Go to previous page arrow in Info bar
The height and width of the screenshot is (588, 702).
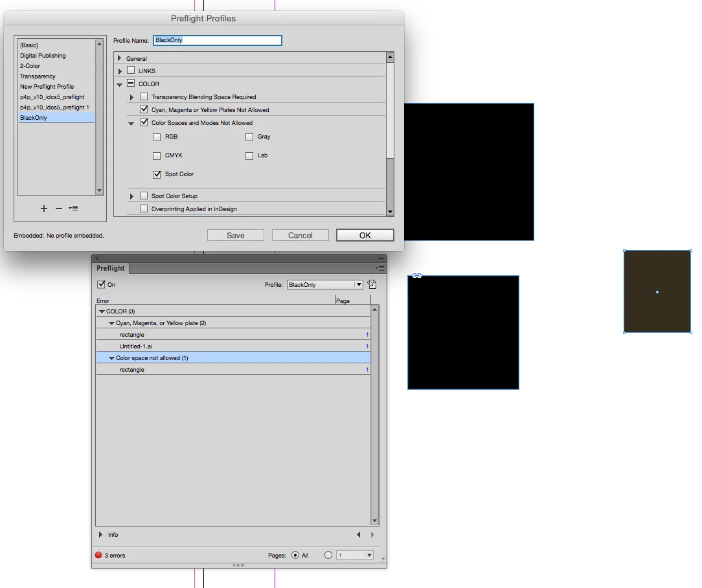coord(358,534)
